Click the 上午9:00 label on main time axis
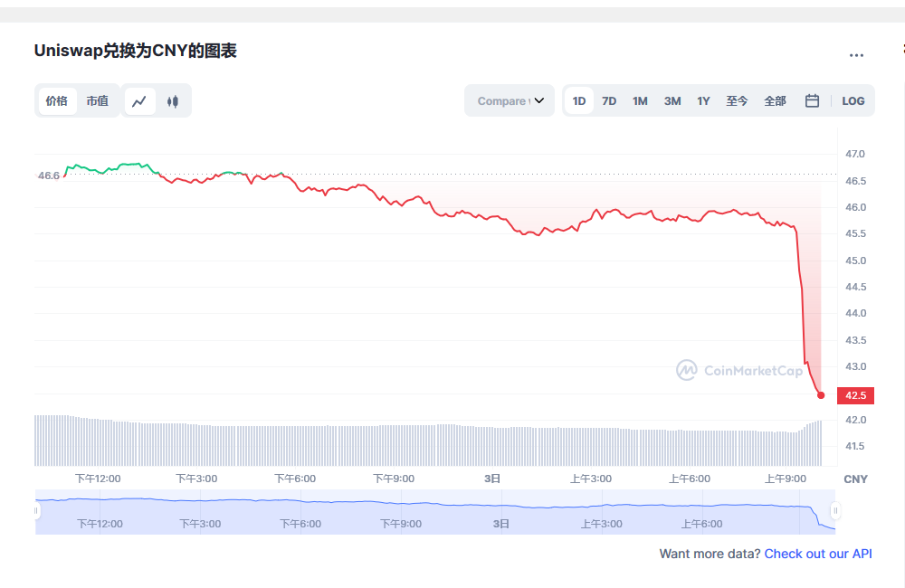 [x=786, y=479]
